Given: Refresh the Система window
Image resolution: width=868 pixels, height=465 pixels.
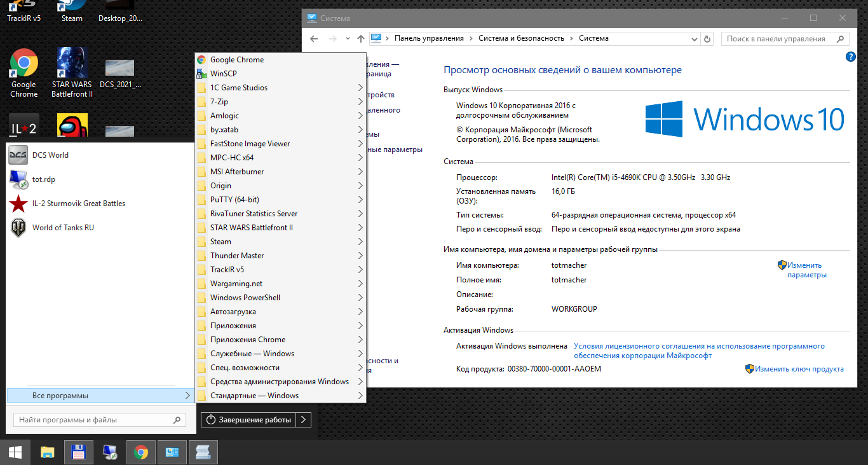Looking at the screenshot, I should tap(708, 39).
